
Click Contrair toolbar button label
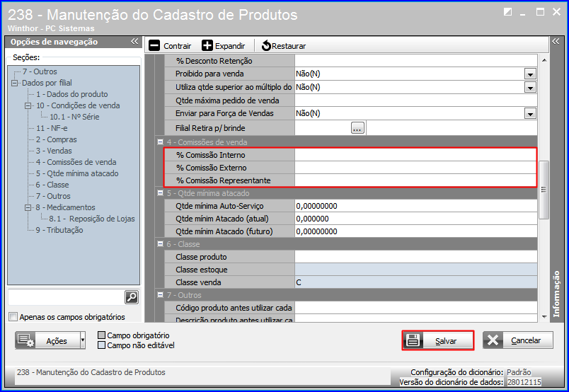tap(177, 46)
